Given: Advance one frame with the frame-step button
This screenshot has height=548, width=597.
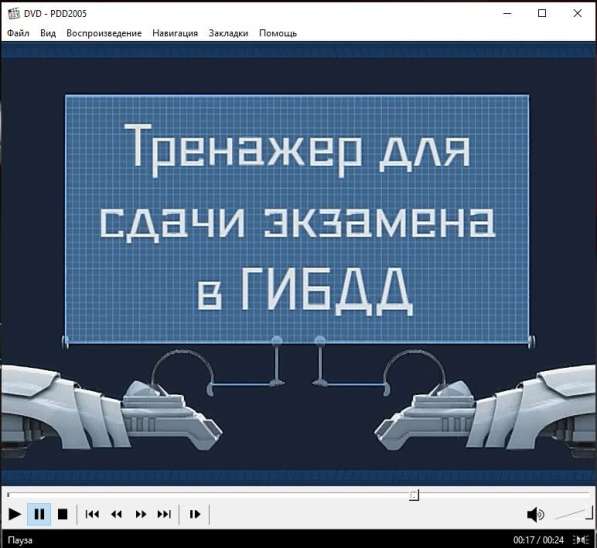Looking at the screenshot, I should [195, 514].
